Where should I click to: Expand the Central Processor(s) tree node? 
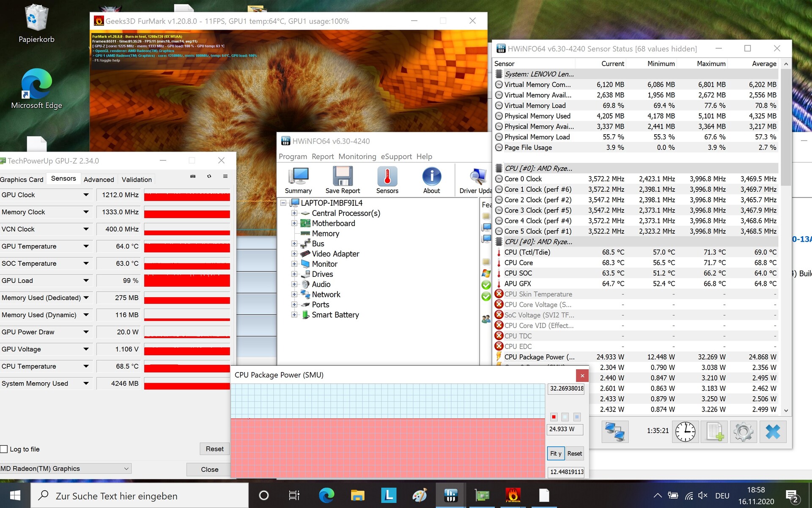point(294,213)
